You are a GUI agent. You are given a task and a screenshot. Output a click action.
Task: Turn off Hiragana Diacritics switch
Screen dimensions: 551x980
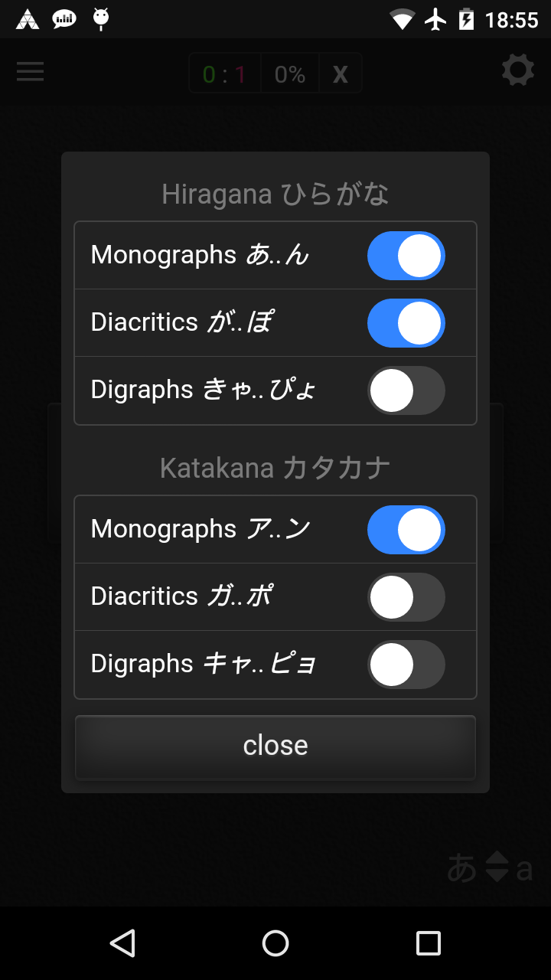406,323
